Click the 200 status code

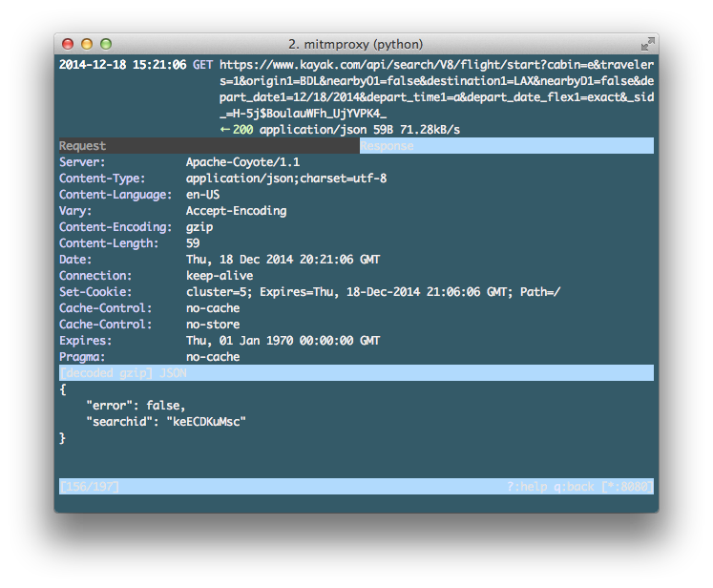[243, 130]
